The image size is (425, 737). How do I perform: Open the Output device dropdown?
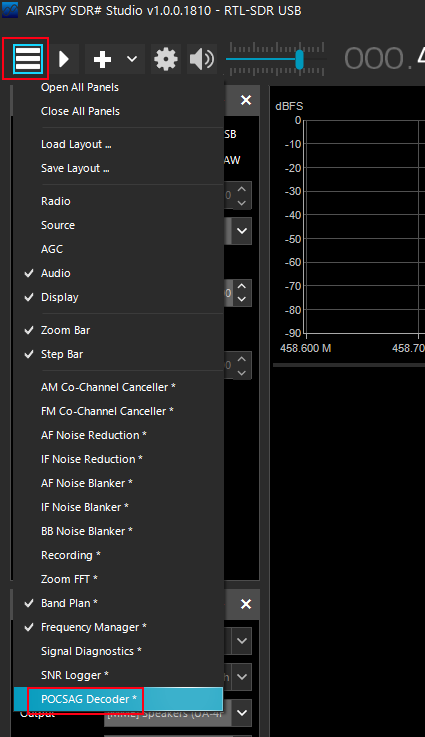[242, 713]
